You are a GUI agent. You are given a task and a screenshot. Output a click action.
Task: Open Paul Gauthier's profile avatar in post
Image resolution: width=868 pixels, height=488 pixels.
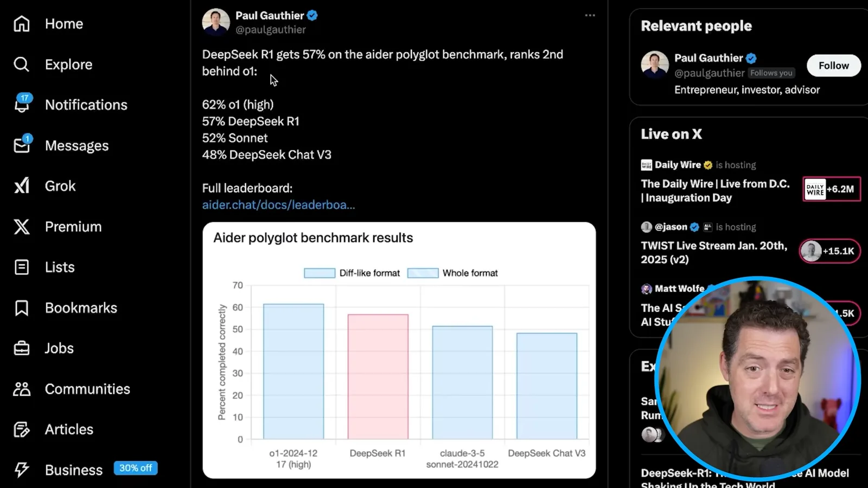216,22
